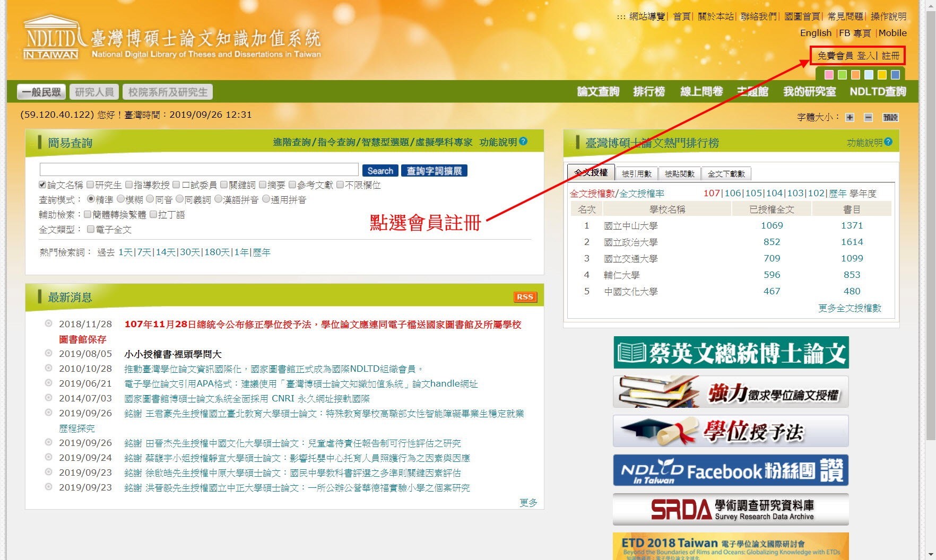Open the help icon beside 簡易查詢 功能說明
The height and width of the screenshot is (560, 936).
coord(523,142)
